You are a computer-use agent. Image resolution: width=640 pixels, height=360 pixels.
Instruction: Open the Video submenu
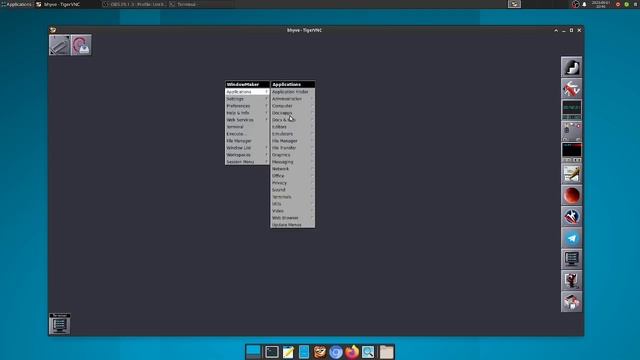(x=292, y=211)
